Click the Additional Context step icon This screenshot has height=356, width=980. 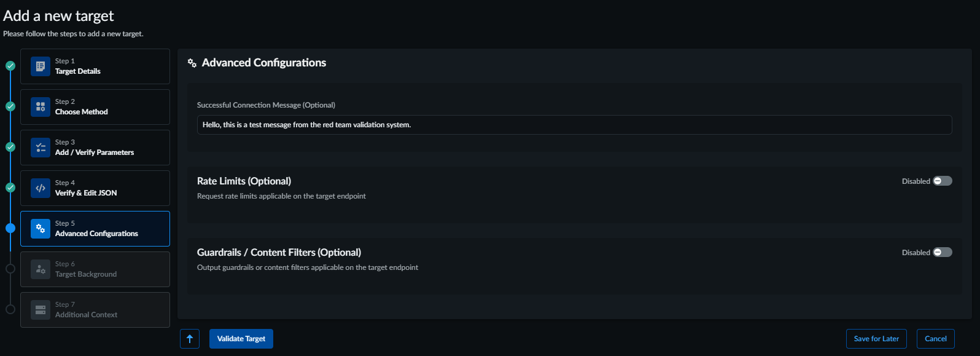[x=41, y=310]
